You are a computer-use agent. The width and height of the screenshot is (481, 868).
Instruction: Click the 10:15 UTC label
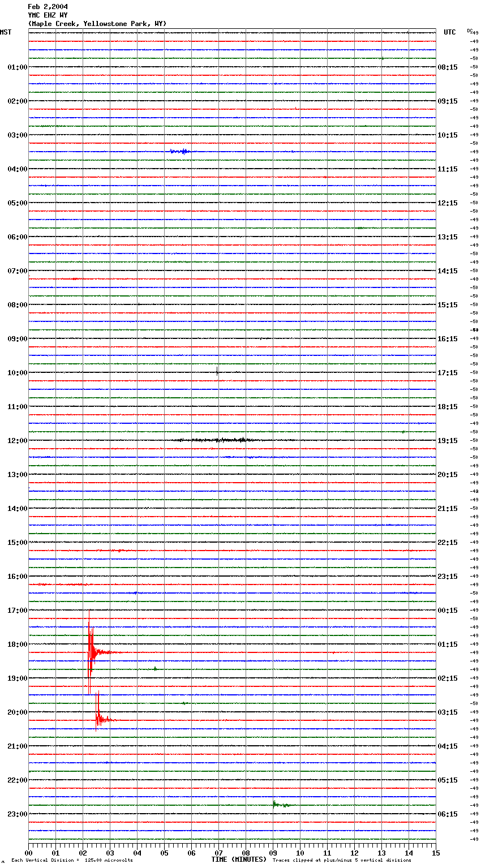(448, 135)
